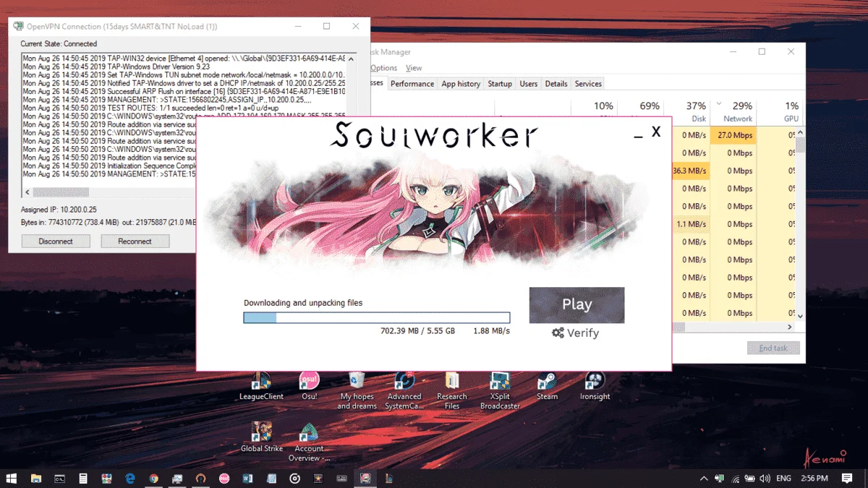Image resolution: width=868 pixels, height=488 pixels.
Task: Click the Verify gear option in launcher
Action: pyautogui.click(x=575, y=333)
